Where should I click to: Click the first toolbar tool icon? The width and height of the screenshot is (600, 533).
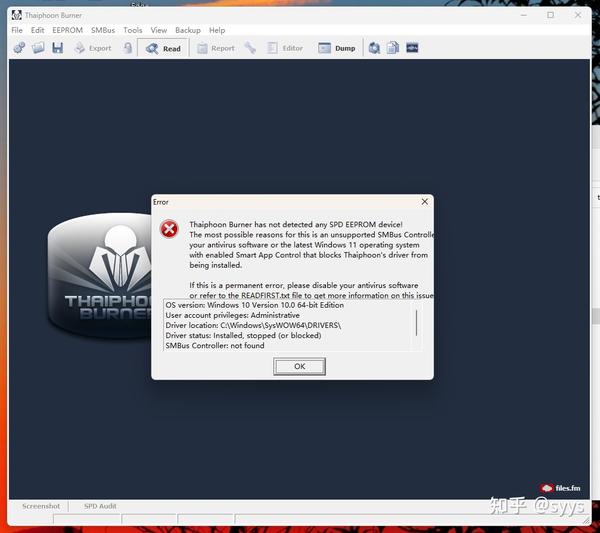[x=19, y=48]
